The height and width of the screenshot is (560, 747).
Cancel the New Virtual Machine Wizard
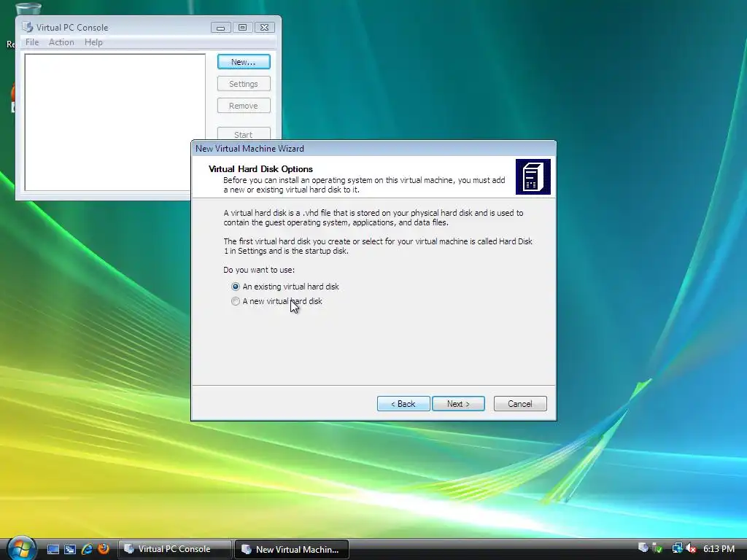pyautogui.click(x=520, y=404)
